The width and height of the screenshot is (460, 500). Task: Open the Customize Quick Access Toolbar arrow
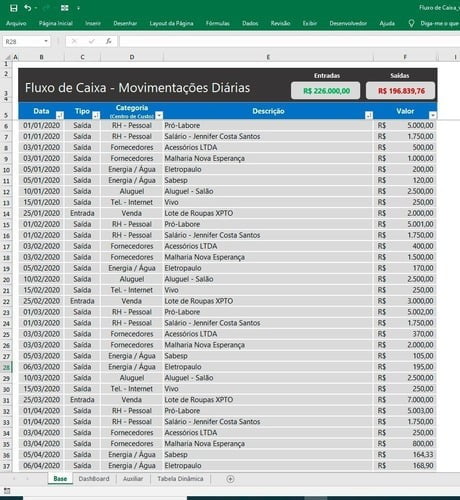click(x=78, y=8)
